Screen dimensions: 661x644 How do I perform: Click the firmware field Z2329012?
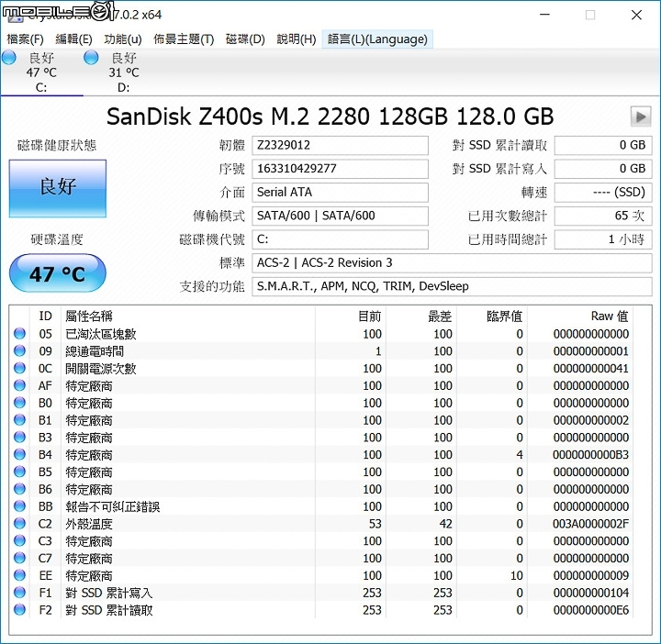click(x=340, y=145)
